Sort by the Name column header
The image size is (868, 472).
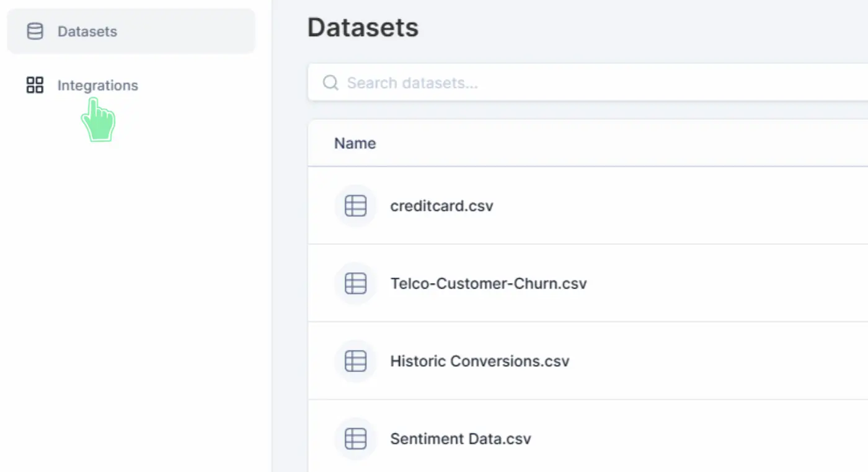tap(355, 143)
